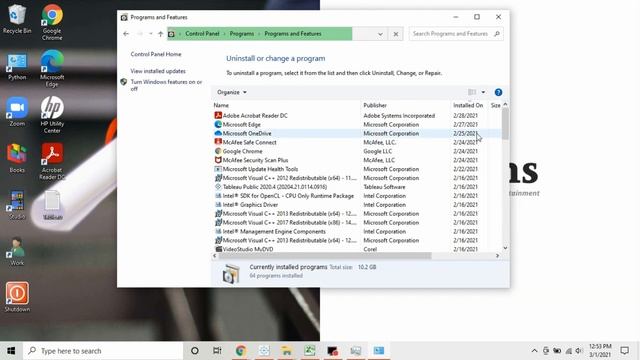This screenshot has height=360, width=640.
Task: Show hidden system tray icons
Action: pos(534,351)
